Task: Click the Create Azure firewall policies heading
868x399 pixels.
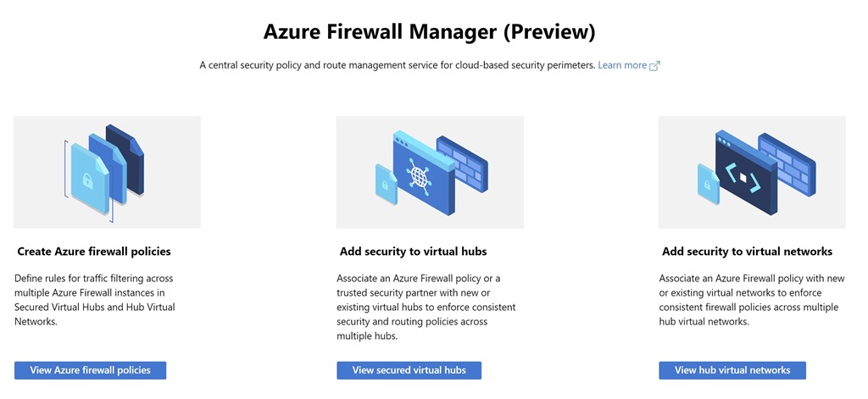Action: pos(94,252)
